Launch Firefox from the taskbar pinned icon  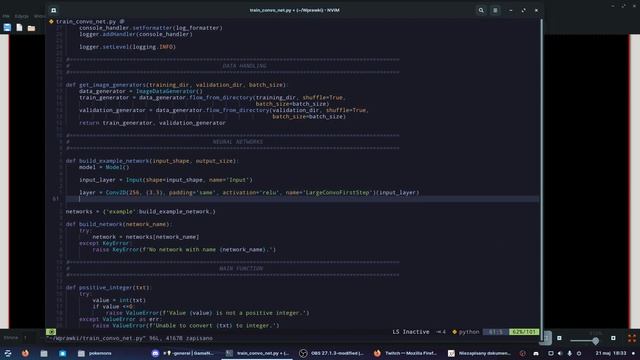[x=25, y=353]
